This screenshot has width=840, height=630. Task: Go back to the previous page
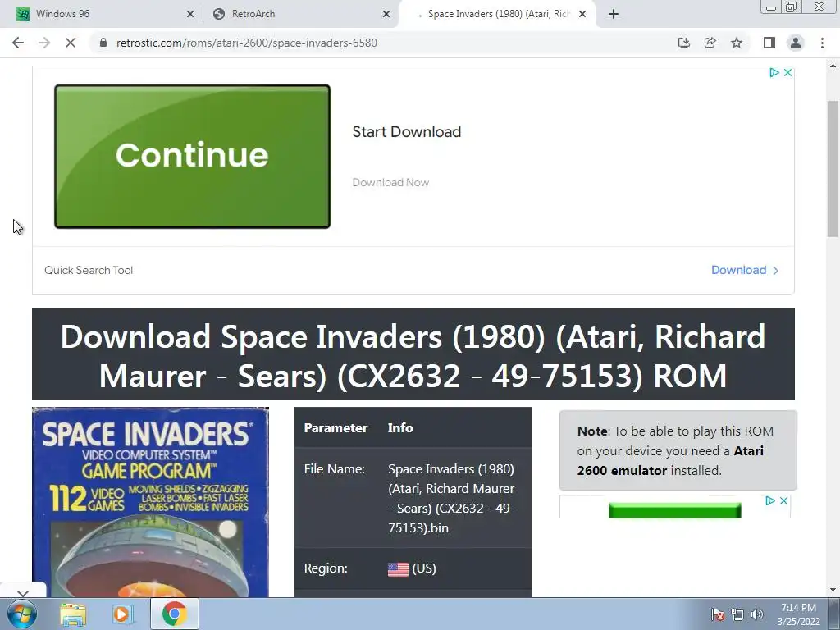18,43
